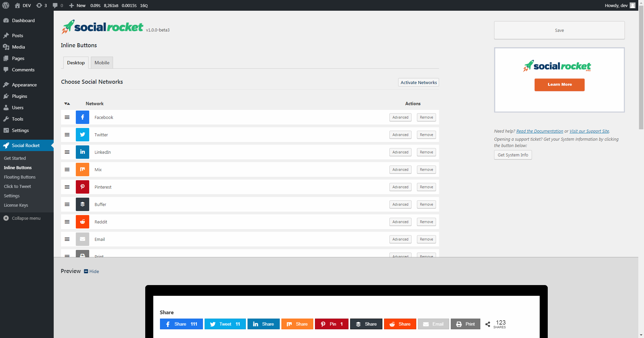Image resolution: width=644 pixels, height=338 pixels.
Task: Click the LinkedIn network icon
Action: (83, 152)
